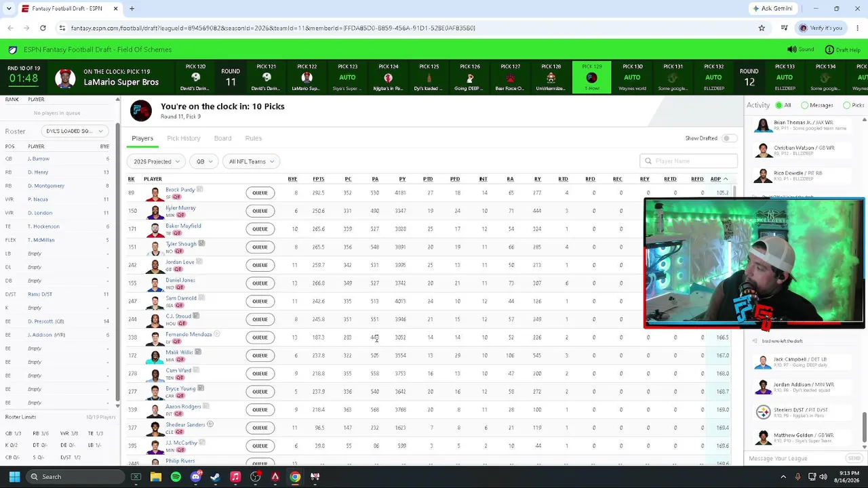Image resolution: width=868 pixels, height=488 pixels.
Task: Open Kyler Murray's player card
Action: 180,208
